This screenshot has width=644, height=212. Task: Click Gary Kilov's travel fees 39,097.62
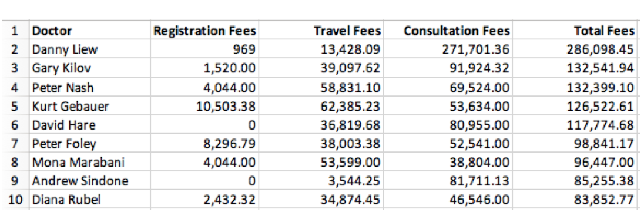pos(321,68)
